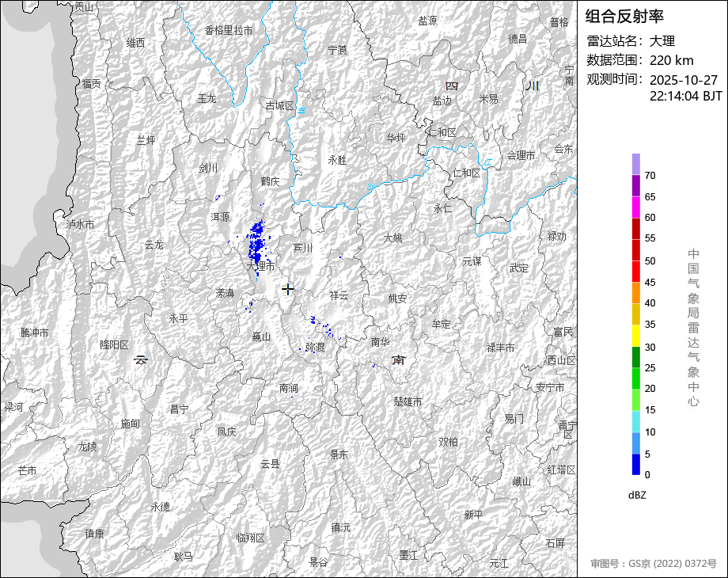This screenshot has width=728, height=578.
Task: Click the 临翔区 map label
Action: point(250,538)
